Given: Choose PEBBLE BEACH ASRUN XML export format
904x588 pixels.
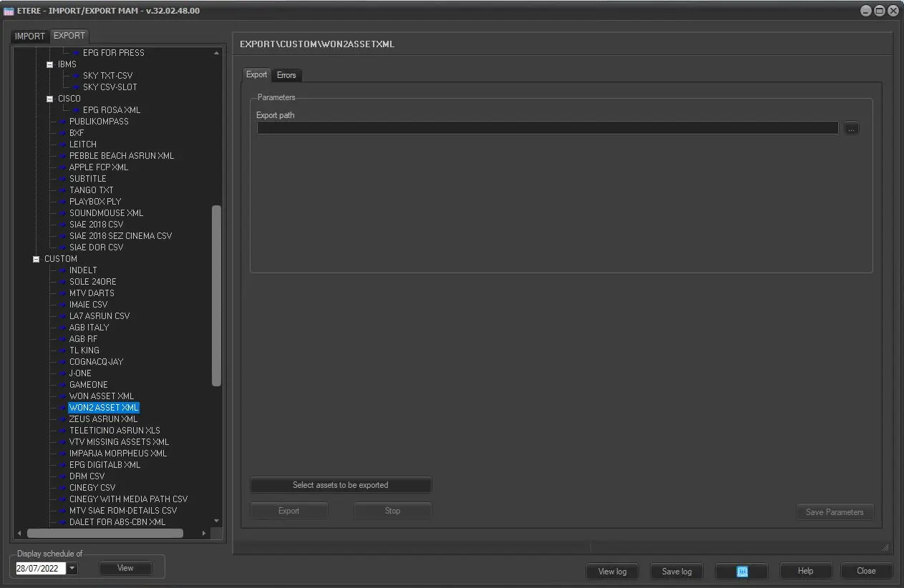Looking at the screenshot, I should [121, 156].
